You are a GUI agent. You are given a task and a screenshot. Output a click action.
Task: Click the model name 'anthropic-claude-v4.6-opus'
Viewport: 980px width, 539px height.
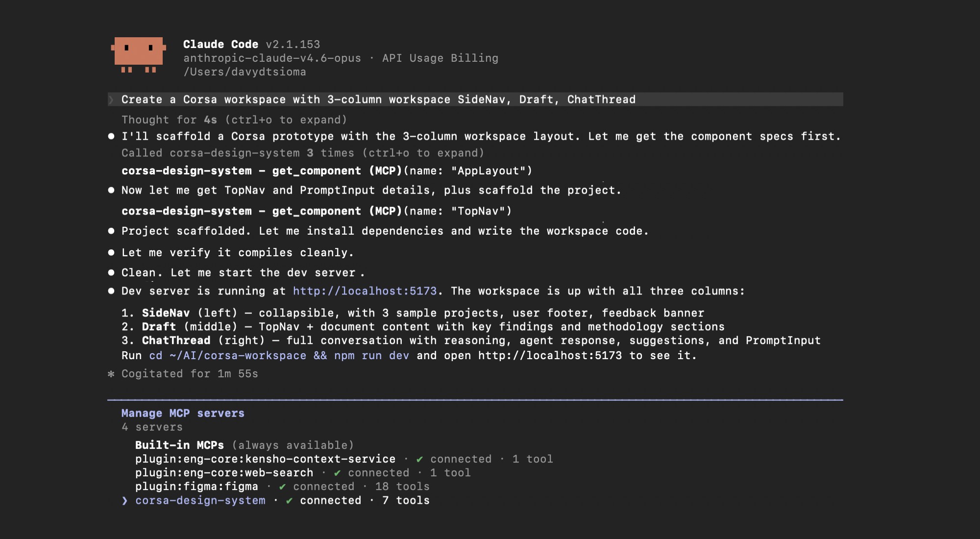[x=272, y=58]
